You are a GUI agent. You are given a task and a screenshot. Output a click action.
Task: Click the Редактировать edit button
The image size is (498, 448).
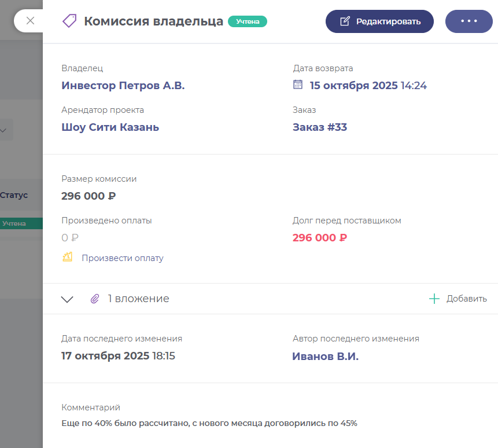(x=379, y=21)
